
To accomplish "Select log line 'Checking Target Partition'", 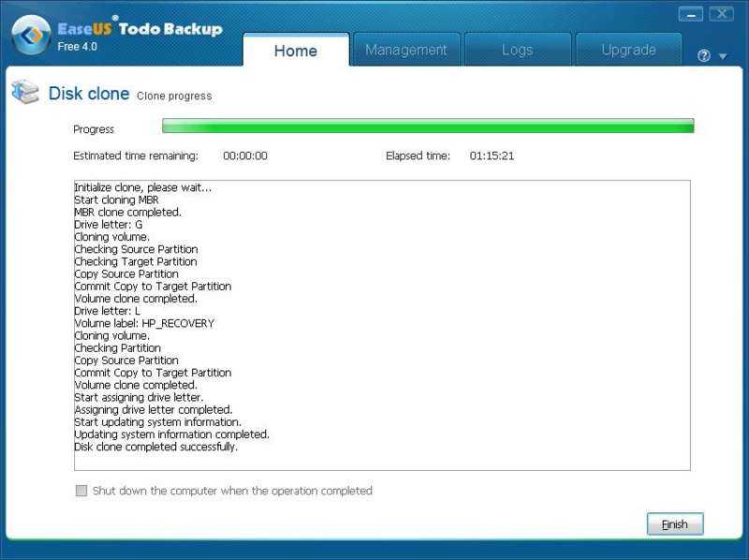I will coord(136,262).
